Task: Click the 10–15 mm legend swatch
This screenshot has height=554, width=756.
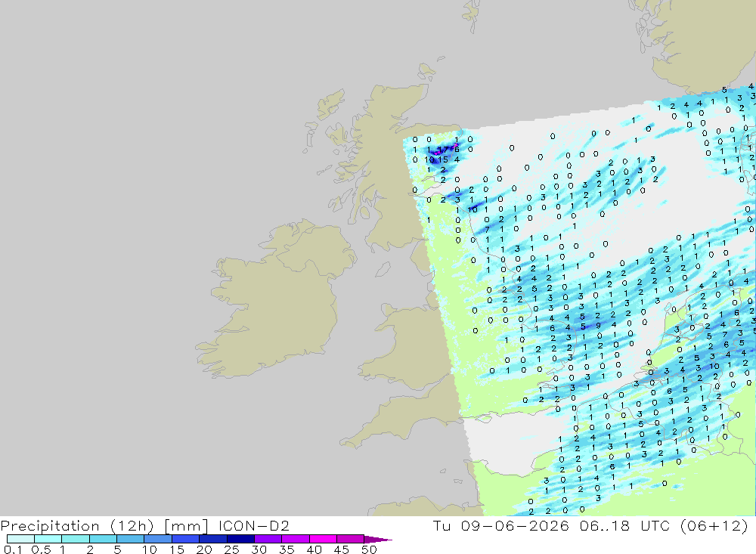Action: (158, 539)
